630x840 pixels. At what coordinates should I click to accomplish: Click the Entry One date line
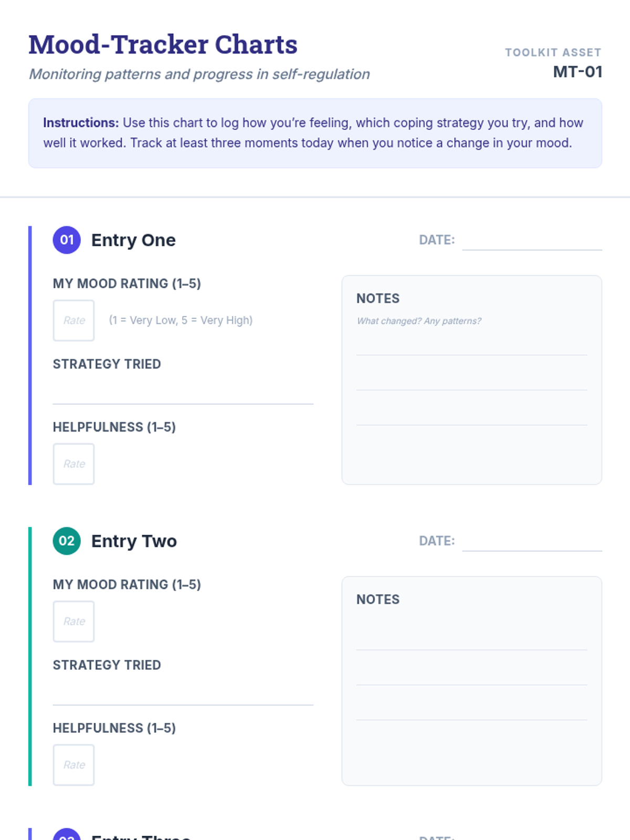[x=532, y=240]
